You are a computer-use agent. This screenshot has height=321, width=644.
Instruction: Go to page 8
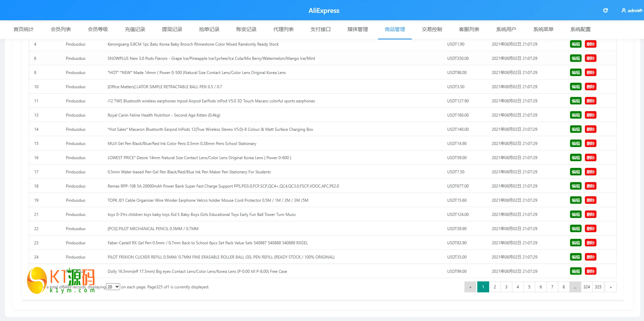(x=564, y=287)
